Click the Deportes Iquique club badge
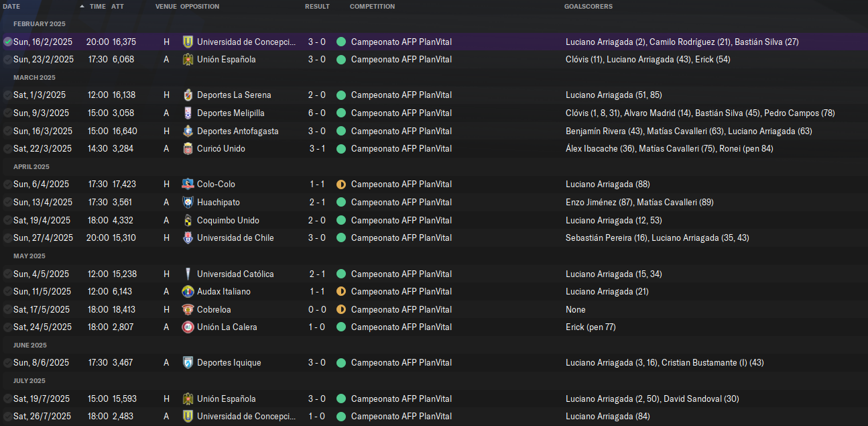The width and height of the screenshot is (868, 426). point(188,362)
